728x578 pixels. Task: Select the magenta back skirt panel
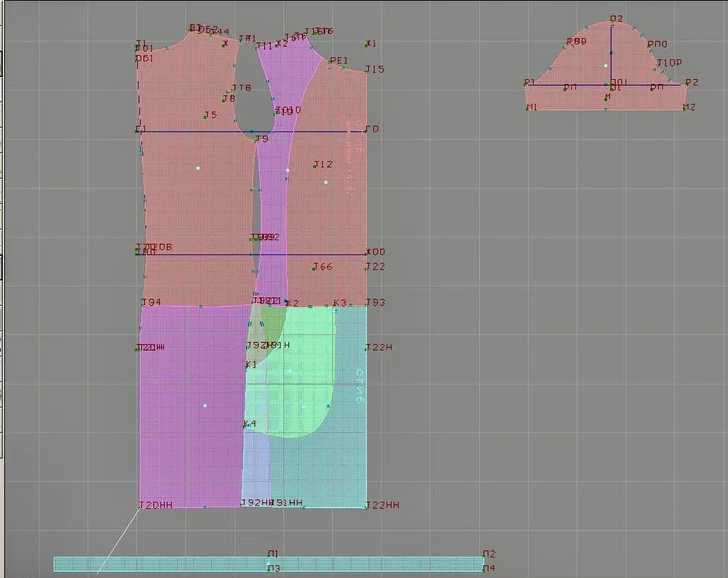pos(193,406)
